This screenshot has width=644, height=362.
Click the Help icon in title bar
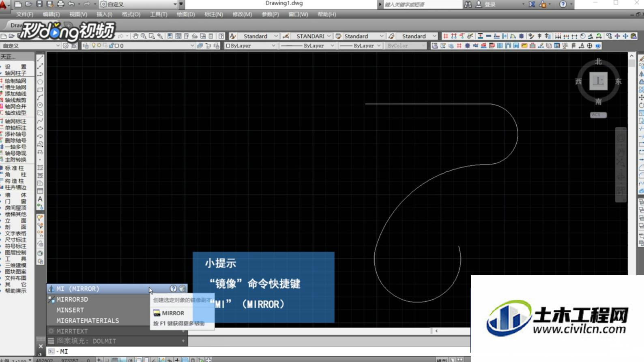click(x=563, y=4)
